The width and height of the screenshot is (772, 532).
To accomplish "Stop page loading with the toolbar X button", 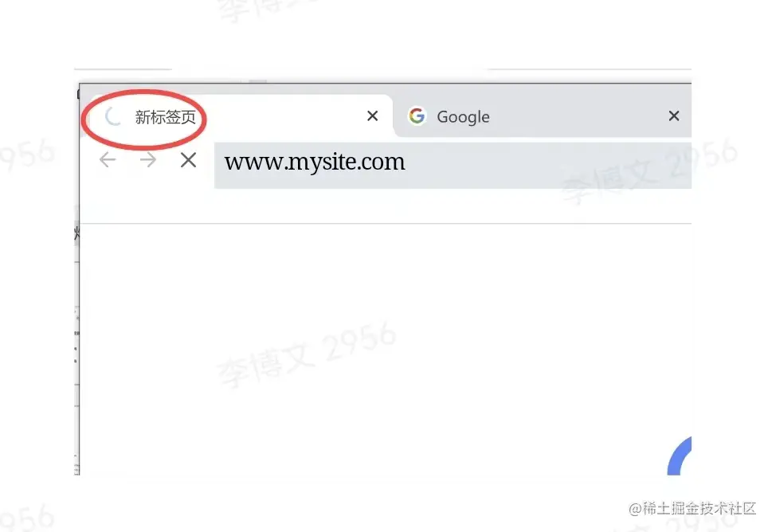I will pyautogui.click(x=188, y=160).
